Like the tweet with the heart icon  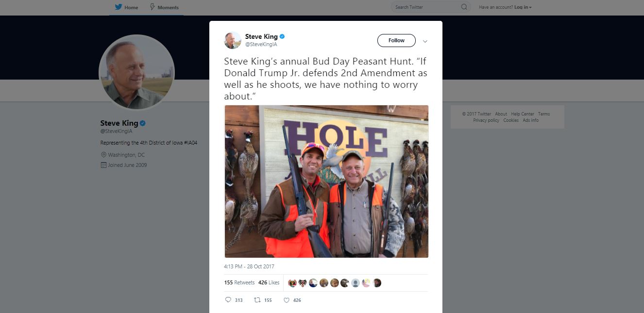287,300
